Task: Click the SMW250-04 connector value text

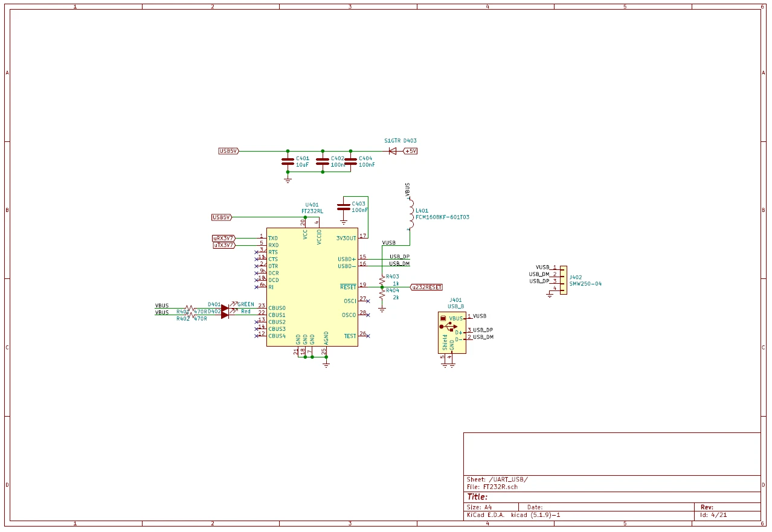Action: (x=585, y=284)
